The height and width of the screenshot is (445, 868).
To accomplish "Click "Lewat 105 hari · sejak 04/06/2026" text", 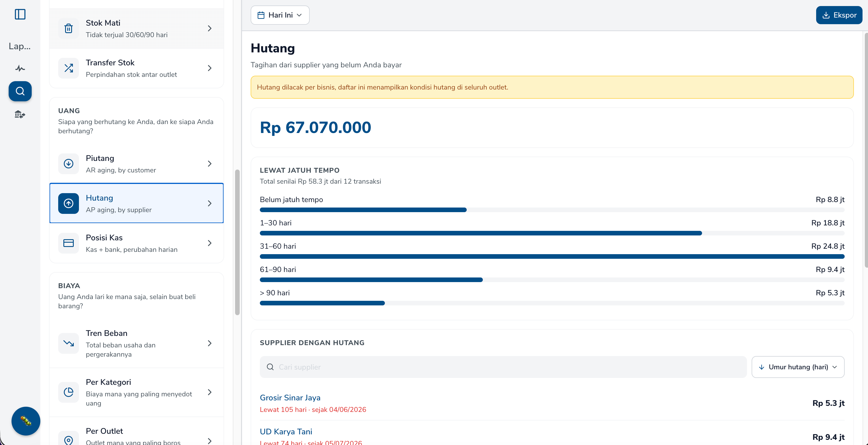I will point(313,410).
